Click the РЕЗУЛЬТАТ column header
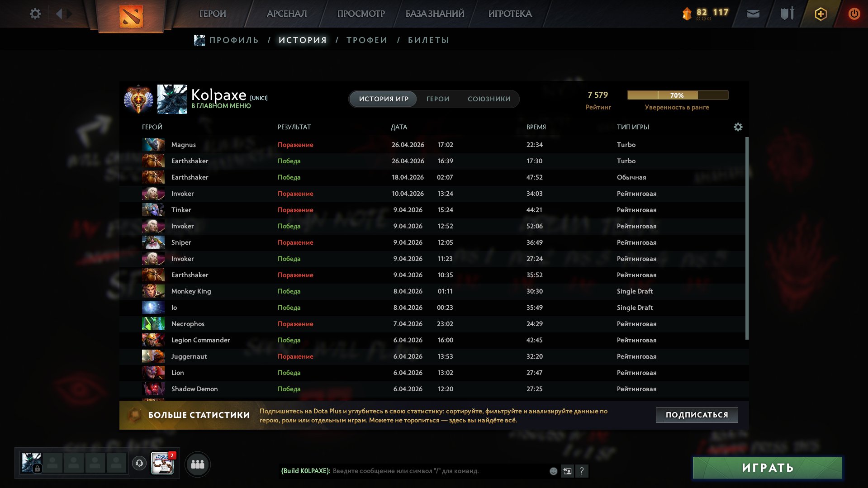Image resolution: width=868 pixels, height=488 pixels. (294, 127)
